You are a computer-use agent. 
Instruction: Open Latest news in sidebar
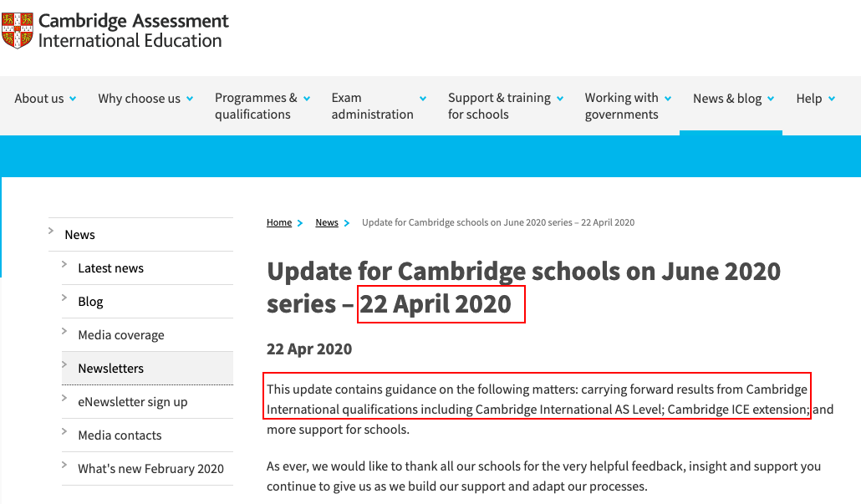click(110, 268)
